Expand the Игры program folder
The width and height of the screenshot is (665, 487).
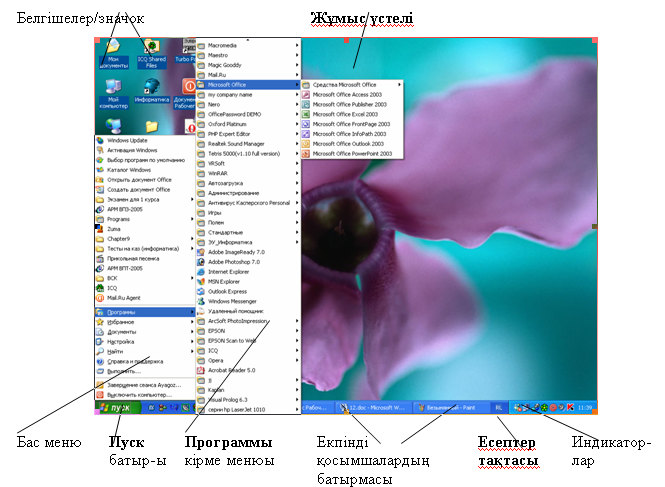point(248,213)
